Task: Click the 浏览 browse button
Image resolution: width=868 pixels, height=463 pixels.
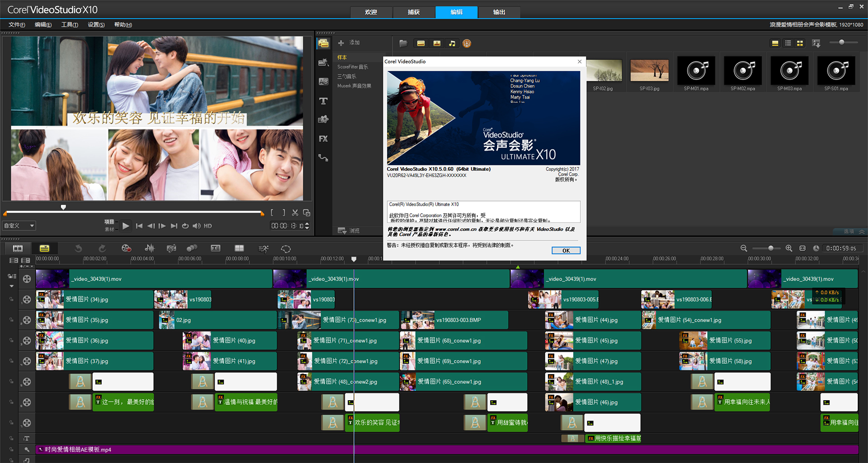Action: pos(349,231)
